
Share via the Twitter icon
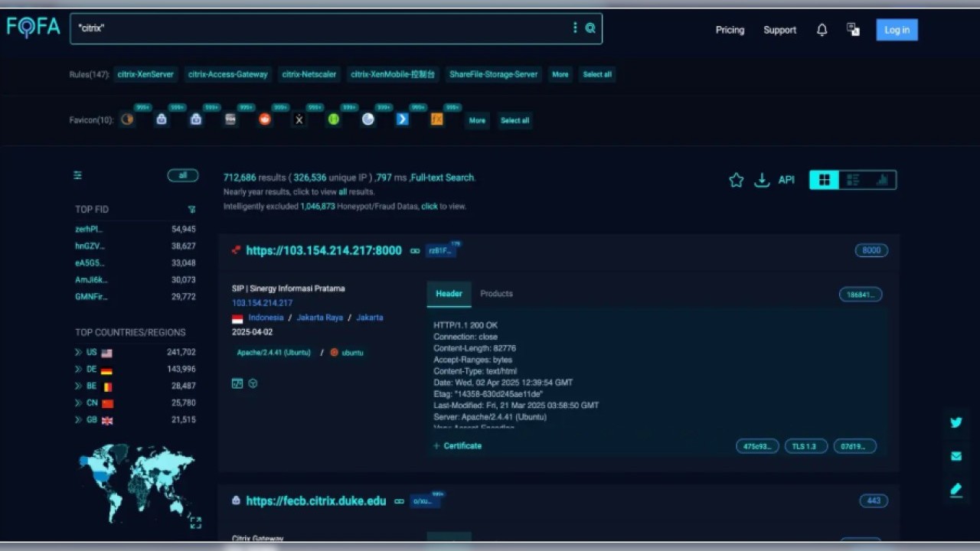point(955,422)
